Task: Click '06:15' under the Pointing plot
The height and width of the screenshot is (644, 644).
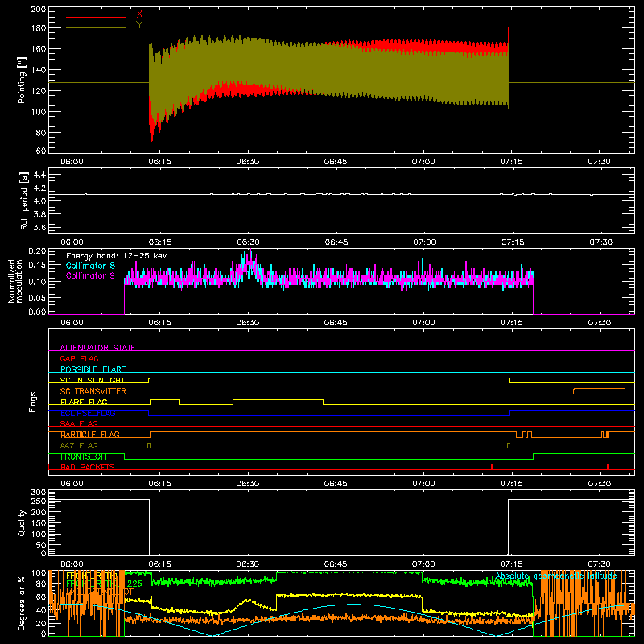Action: click(x=159, y=162)
